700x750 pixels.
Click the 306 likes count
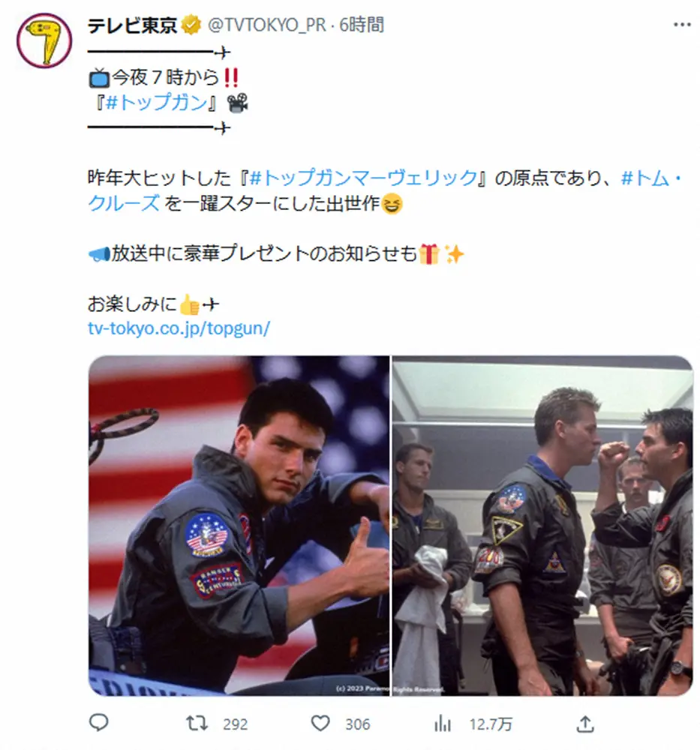tap(357, 724)
